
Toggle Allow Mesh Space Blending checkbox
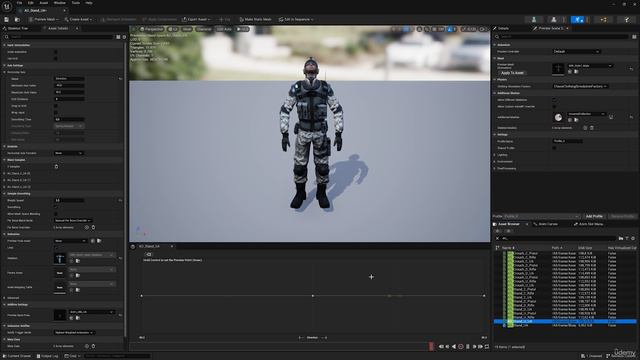[56, 214]
